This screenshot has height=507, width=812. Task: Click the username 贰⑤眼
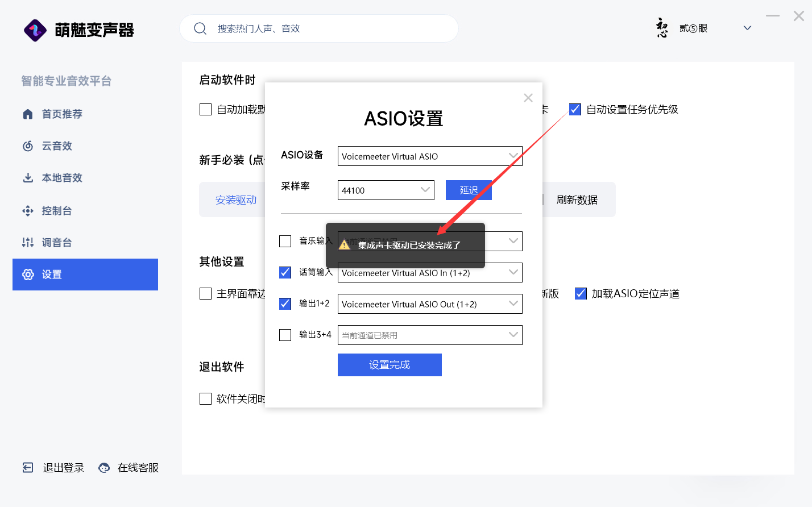tap(693, 28)
